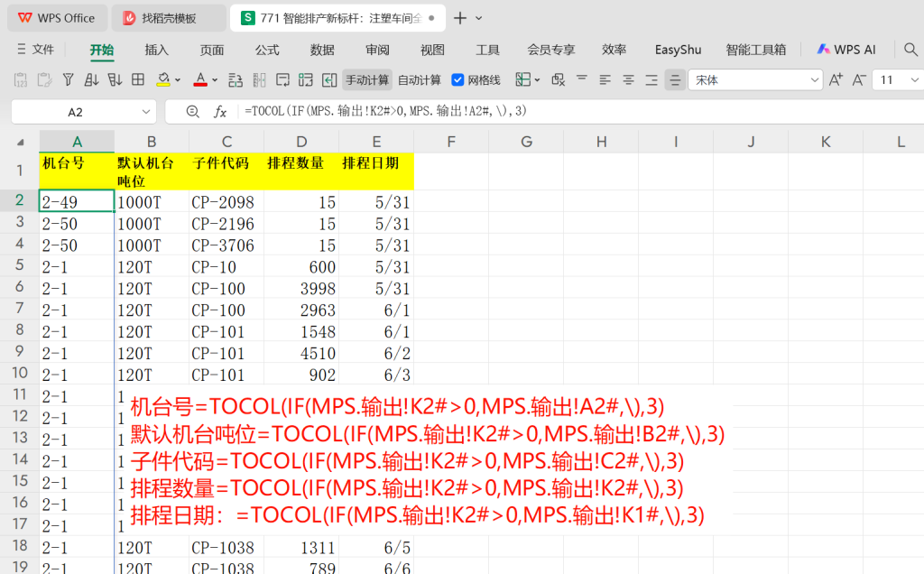Increase font size with A+ icon
Image resolution: width=924 pixels, height=574 pixels.
[x=836, y=80]
